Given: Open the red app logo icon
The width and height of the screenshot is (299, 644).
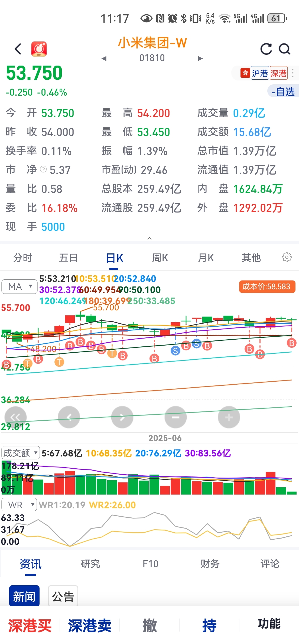Looking at the screenshot, I should 39,49.
